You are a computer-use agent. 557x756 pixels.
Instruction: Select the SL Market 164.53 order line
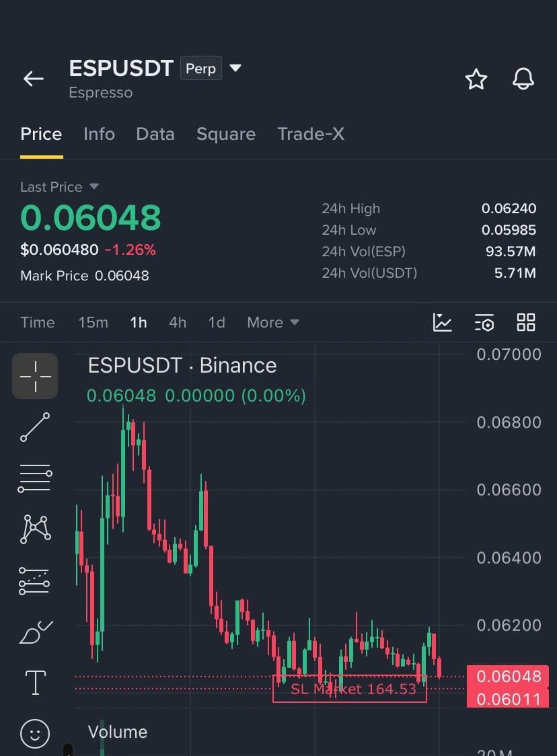point(350,689)
